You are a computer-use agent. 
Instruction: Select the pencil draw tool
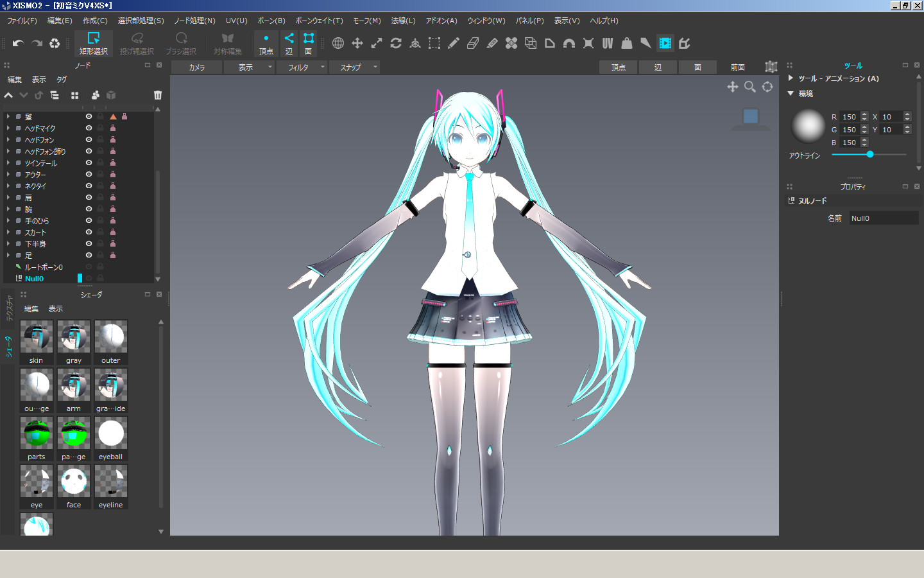pos(454,43)
